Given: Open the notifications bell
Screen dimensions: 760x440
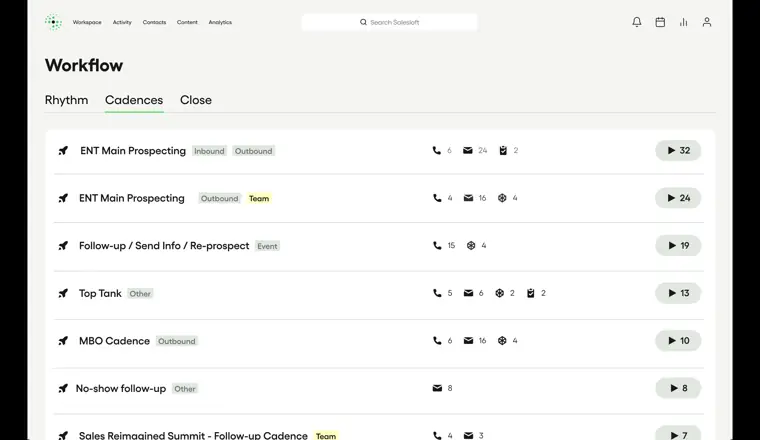Looking at the screenshot, I should 637,22.
